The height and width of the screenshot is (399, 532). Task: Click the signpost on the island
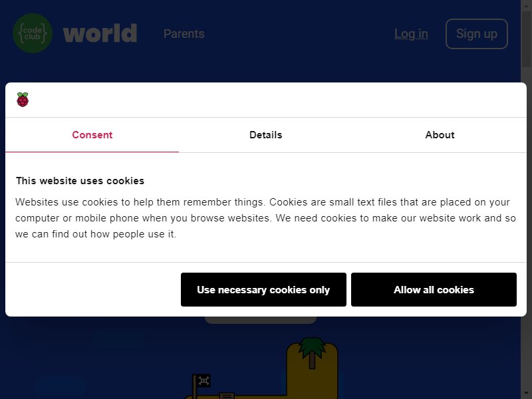(x=227, y=396)
